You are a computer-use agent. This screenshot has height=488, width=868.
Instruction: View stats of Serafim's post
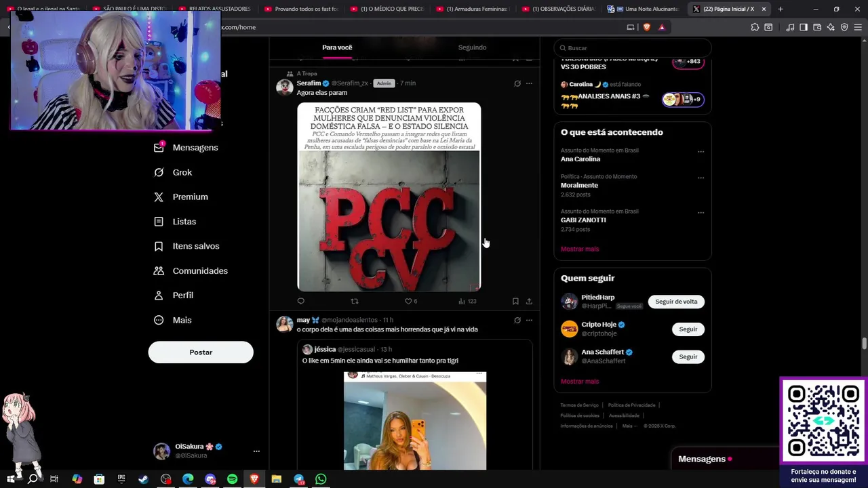[467, 301]
